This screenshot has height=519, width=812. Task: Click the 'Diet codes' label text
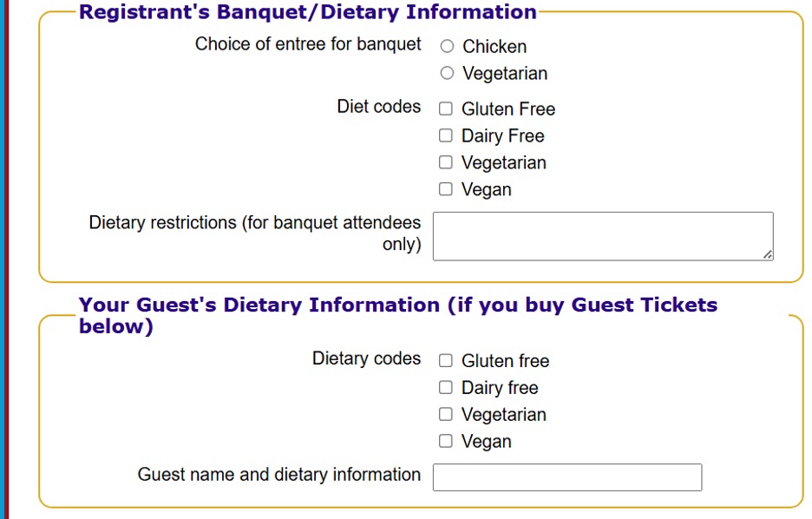(378, 107)
